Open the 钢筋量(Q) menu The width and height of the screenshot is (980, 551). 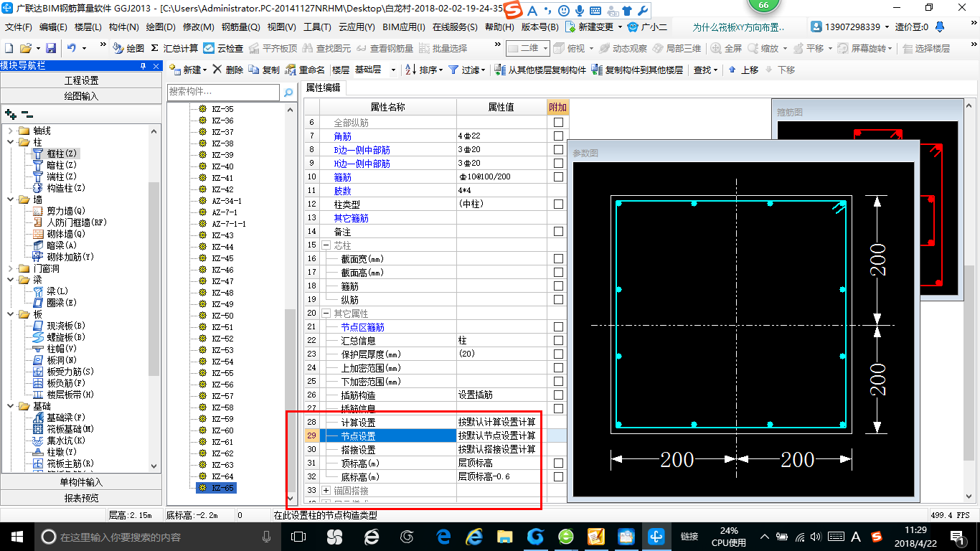point(240,27)
